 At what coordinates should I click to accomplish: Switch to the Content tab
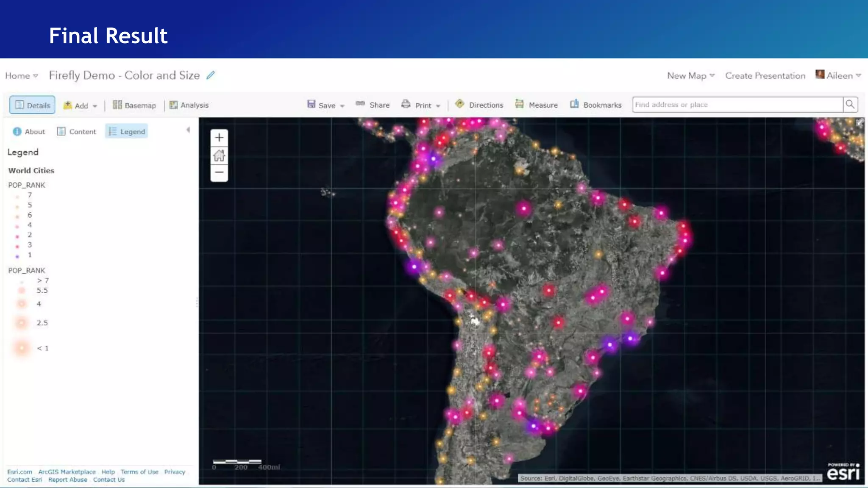click(x=77, y=132)
